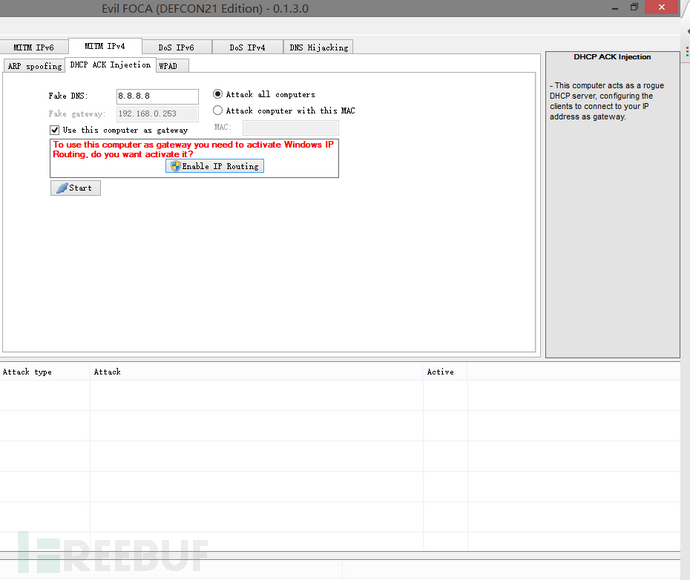690x580 pixels.
Task: Click the disabled Fake gateway field
Action: coord(157,114)
